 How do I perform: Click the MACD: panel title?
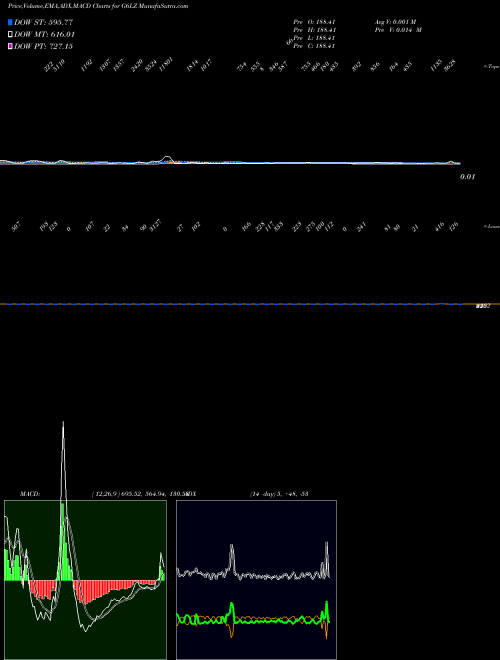click(x=30, y=494)
